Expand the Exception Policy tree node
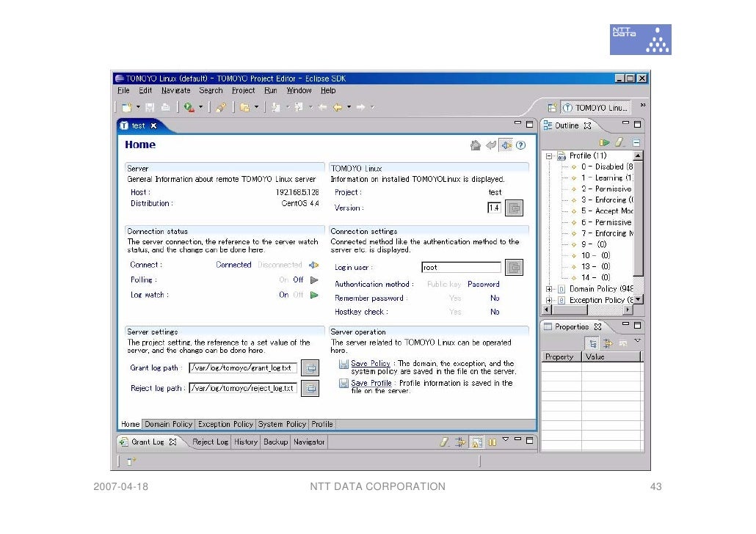The width and height of the screenshot is (756, 534). [549, 300]
